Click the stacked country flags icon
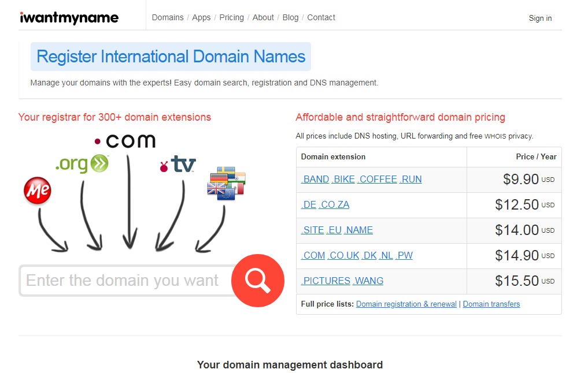Screen dimensions: 588x373 226,183
